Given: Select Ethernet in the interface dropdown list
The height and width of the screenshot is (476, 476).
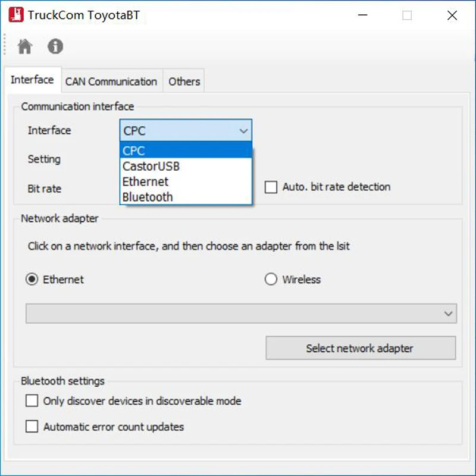Looking at the screenshot, I should [x=186, y=181].
